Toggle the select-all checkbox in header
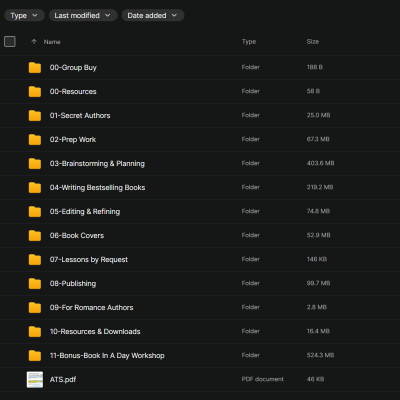Screen dimensions: 400x400 10,42
